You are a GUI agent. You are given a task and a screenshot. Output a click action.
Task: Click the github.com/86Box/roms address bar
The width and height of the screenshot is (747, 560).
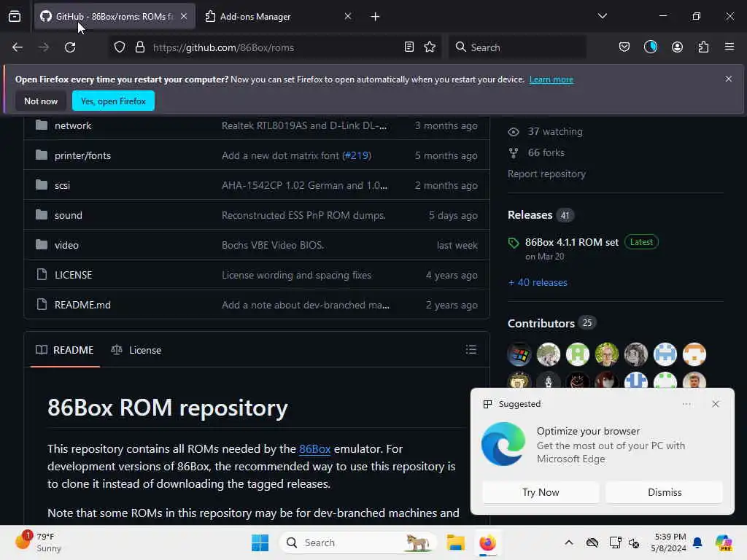tap(276, 47)
